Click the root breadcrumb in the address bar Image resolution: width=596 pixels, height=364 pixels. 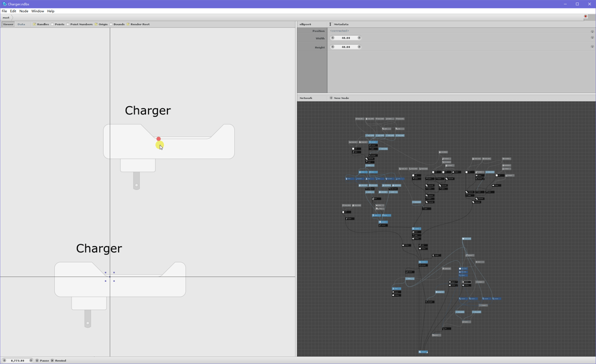coord(6,17)
